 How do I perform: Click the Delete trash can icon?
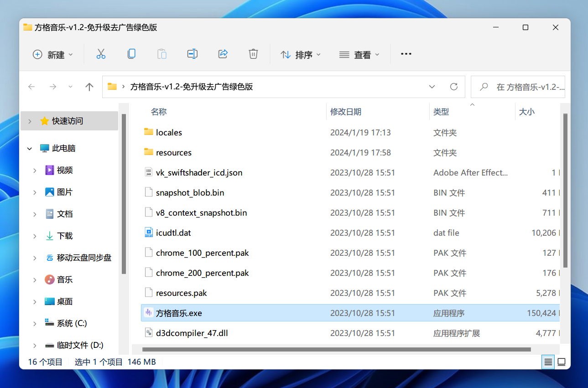click(253, 54)
